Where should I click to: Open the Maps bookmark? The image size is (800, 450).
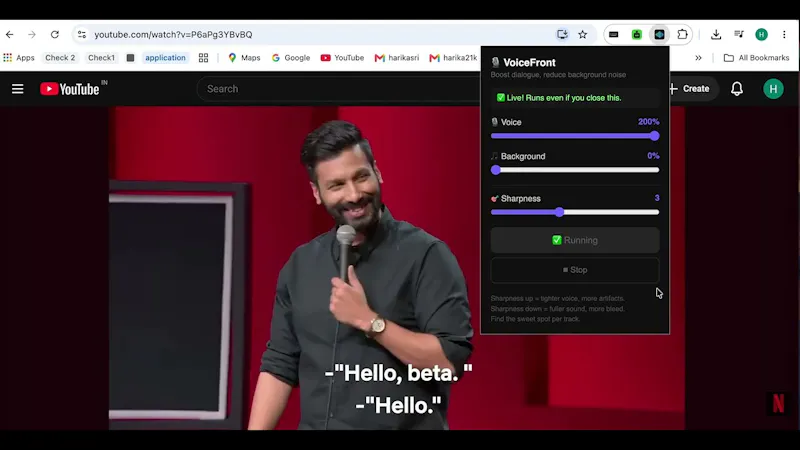pyautogui.click(x=244, y=58)
